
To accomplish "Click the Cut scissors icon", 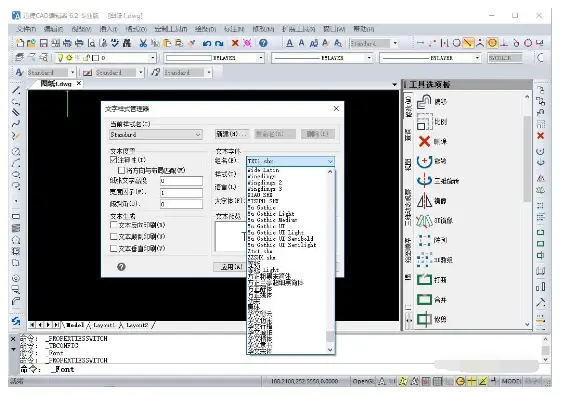I will point(143,43).
